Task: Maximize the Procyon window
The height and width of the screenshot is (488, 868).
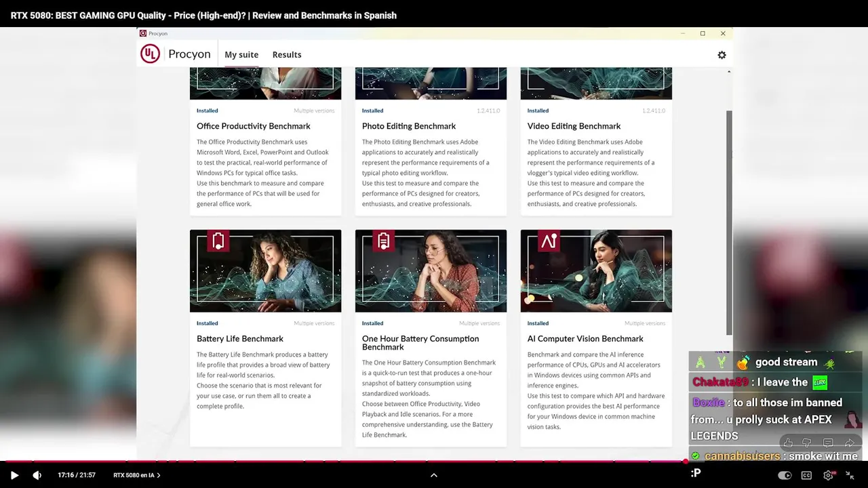Action: pyautogui.click(x=703, y=33)
